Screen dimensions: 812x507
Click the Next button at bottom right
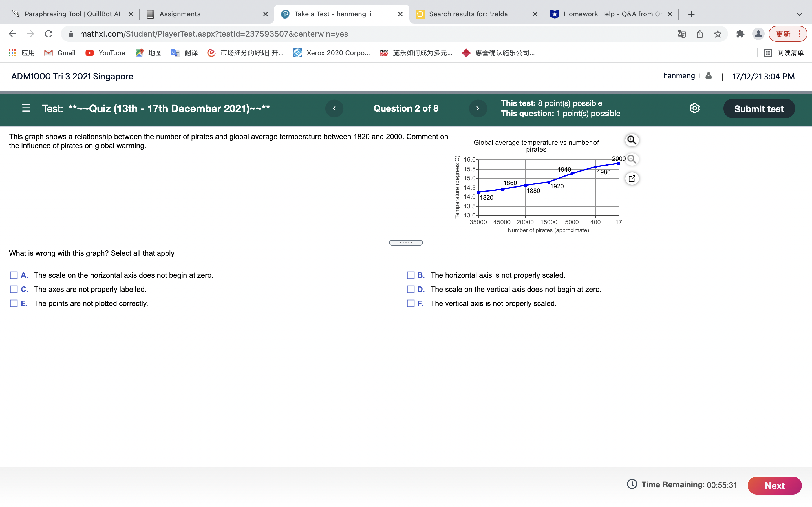774,485
